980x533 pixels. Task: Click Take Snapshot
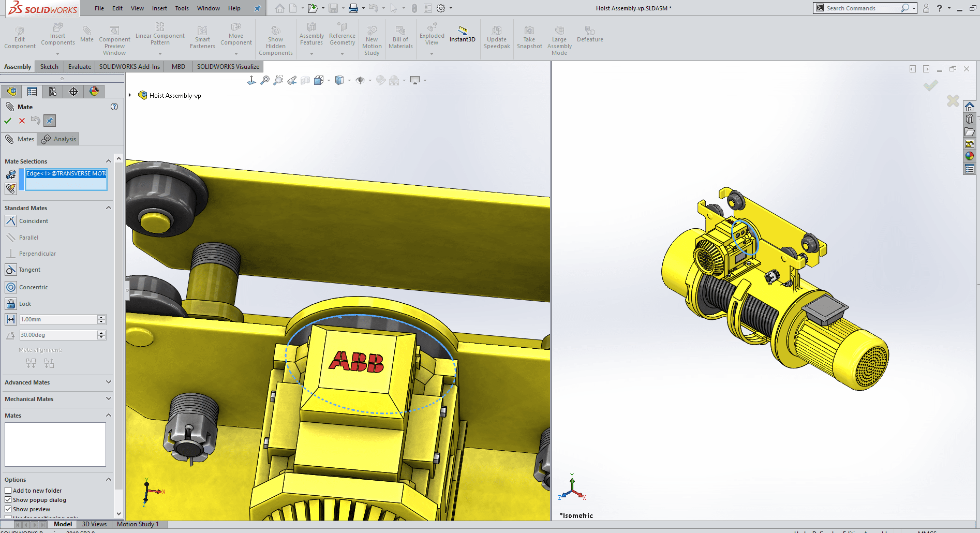[x=529, y=38]
